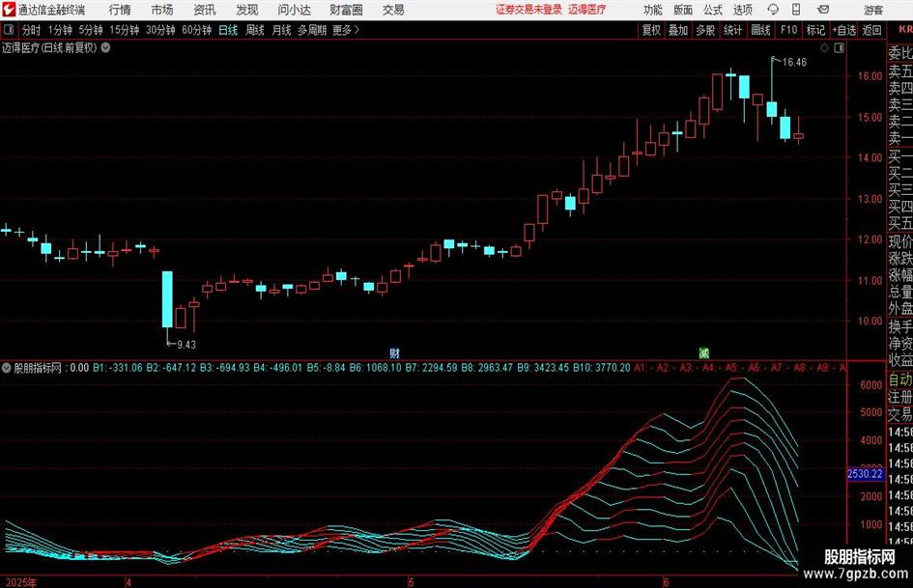Click 证券交易未登录 login link
Image resolution: width=913 pixels, height=588 pixels.
528,10
